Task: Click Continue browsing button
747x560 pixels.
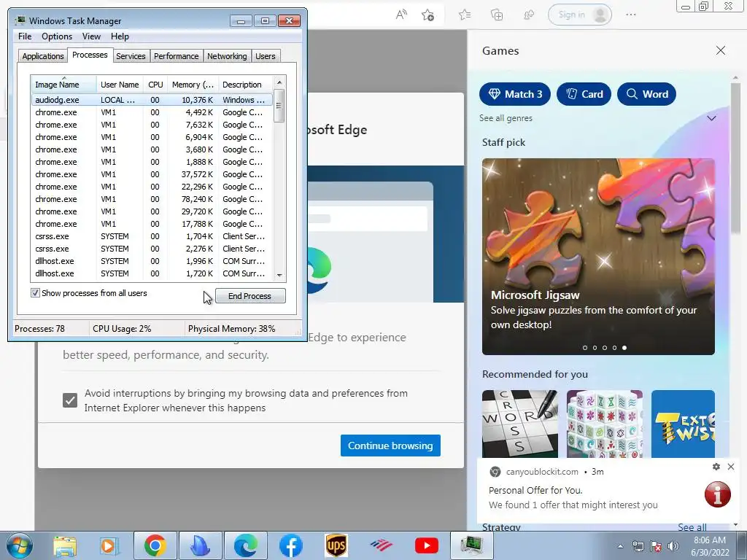Action: pyautogui.click(x=390, y=446)
